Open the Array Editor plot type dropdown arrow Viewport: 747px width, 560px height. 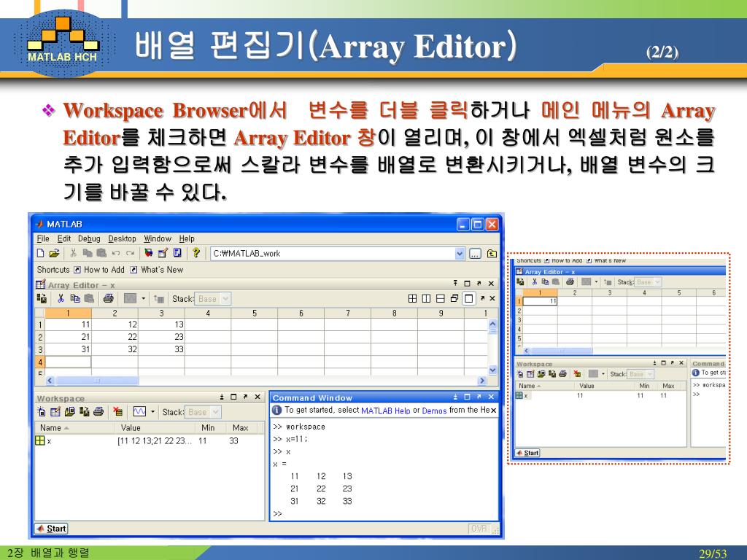144,299
